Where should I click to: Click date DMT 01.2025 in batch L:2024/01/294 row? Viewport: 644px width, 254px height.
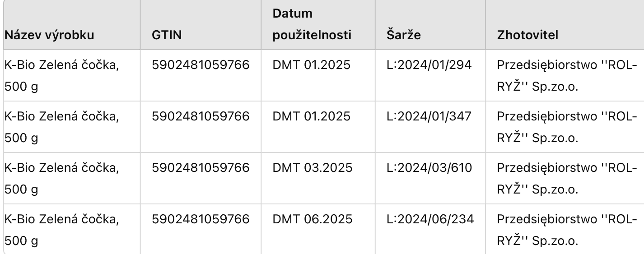click(x=311, y=65)
